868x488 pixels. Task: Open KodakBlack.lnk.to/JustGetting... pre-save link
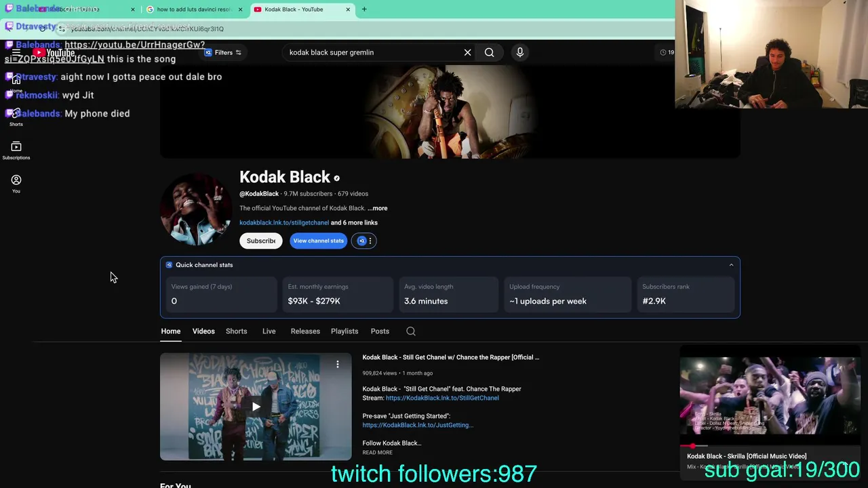click(x=418, y=425)
